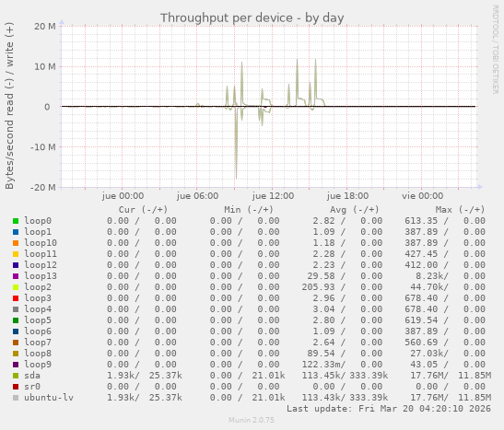
Task: Click the loop0 green color swatch
Action: click(16, 221)
